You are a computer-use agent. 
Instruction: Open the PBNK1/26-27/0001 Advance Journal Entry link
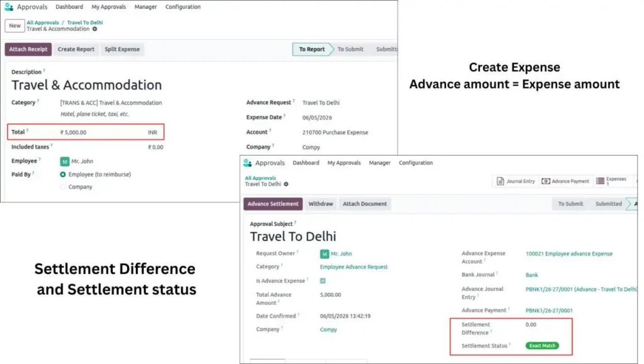point(580,290)
